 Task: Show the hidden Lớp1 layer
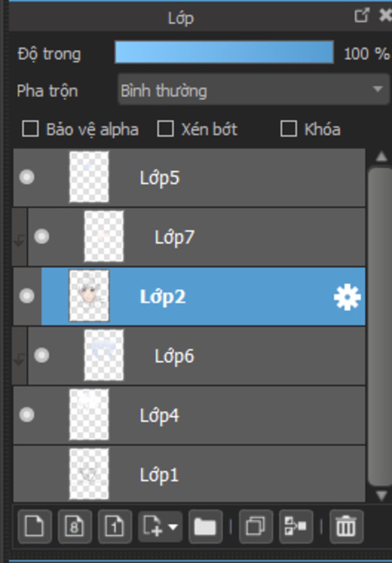point(27,474)
